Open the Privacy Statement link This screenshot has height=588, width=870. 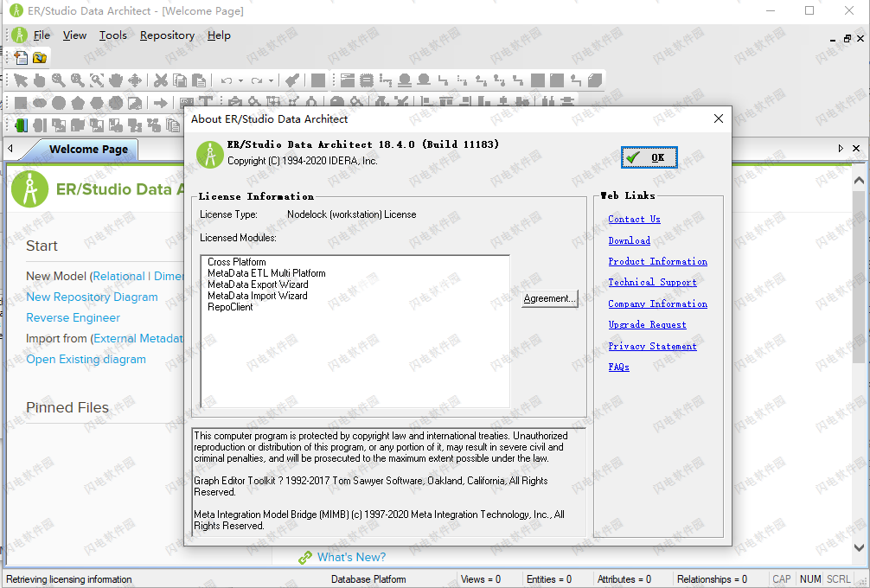click(x=652, y=346)
